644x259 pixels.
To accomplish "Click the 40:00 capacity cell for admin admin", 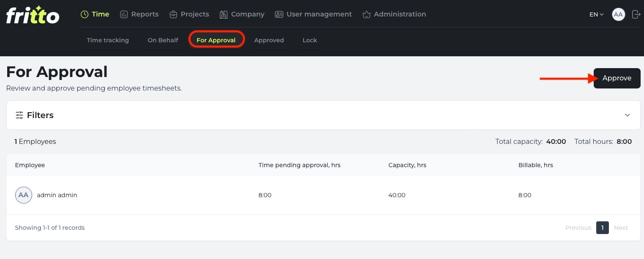I will (397, 195).
